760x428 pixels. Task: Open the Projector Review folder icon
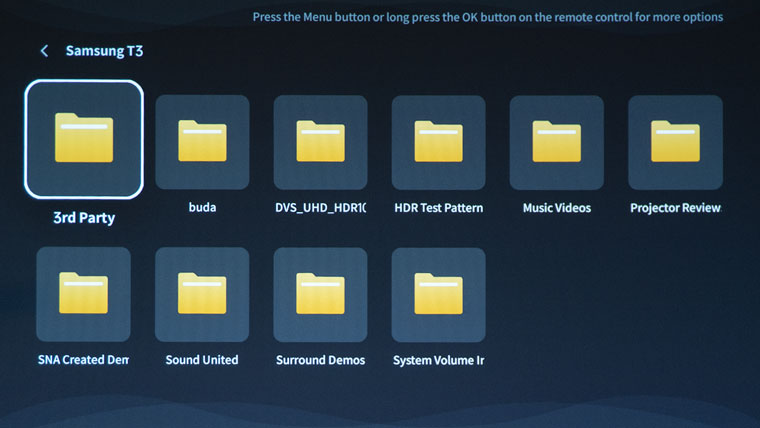point(675,142)
